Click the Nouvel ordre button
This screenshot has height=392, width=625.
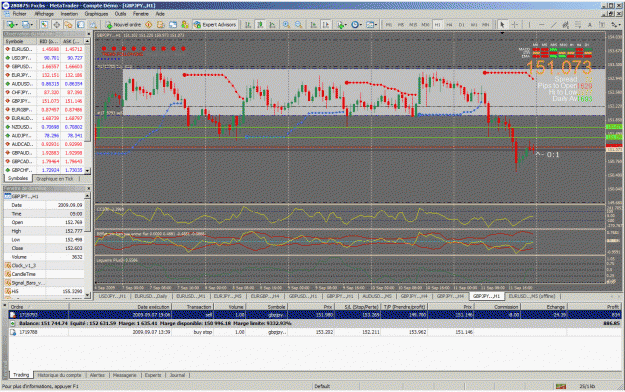coord(123,25)
